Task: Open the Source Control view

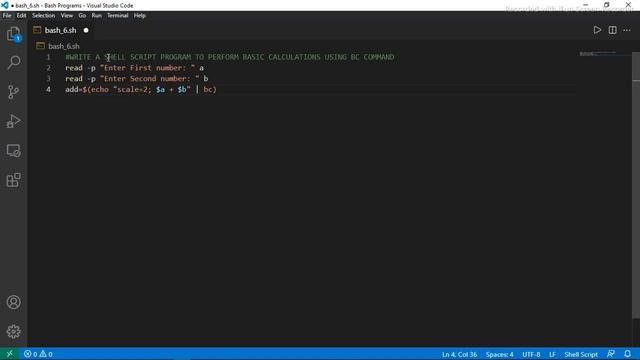Action: click(x=13, y=92)
